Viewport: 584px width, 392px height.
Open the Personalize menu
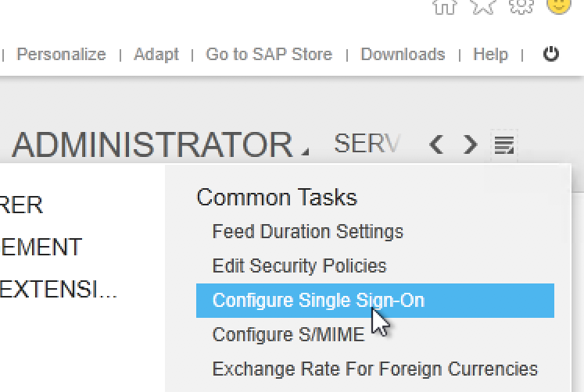click(61, 55)
